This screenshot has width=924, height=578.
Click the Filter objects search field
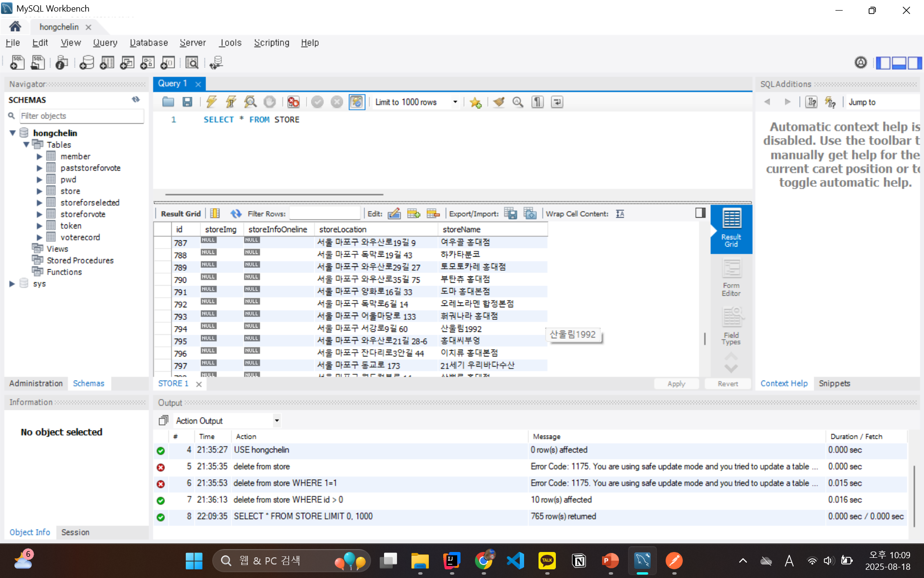81,116
